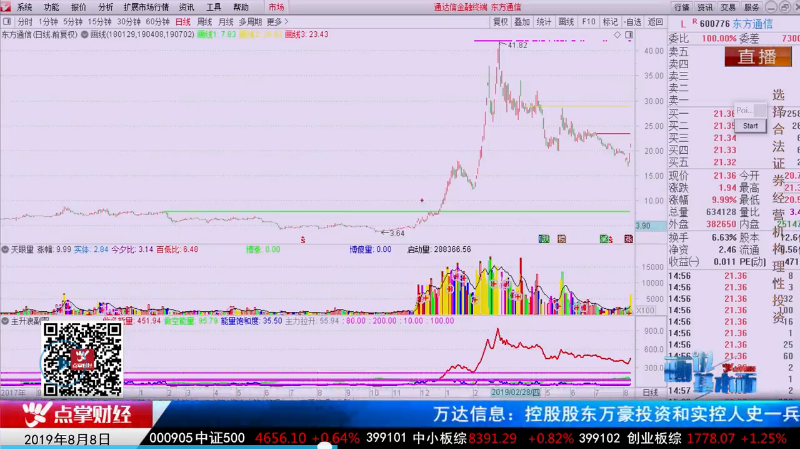Screen dimensions: 800x449
Task: Open the 功能 menu
Action: 51,7
